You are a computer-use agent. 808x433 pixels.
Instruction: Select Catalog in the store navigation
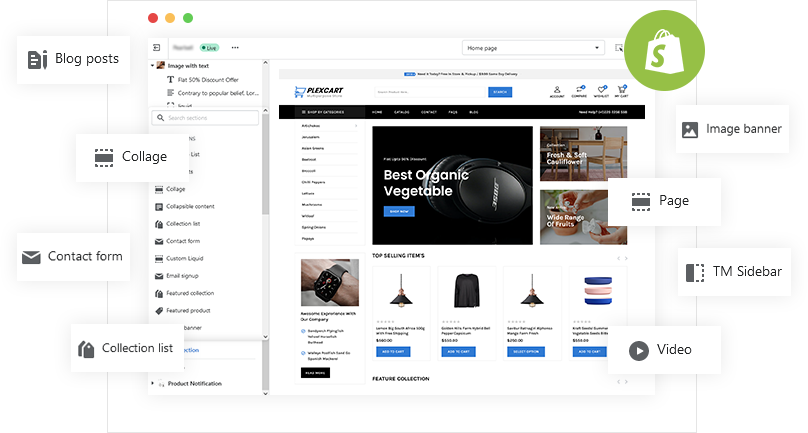(x=402, y=113)
